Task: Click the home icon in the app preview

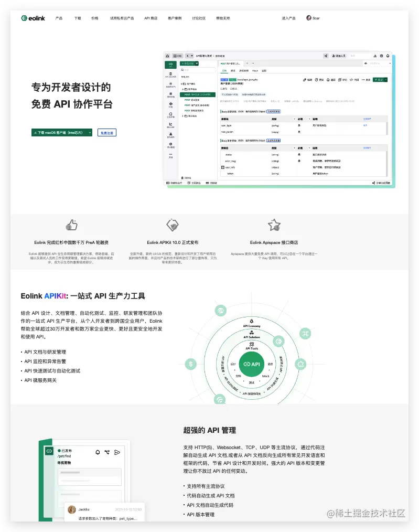Action: coord(167,56)
